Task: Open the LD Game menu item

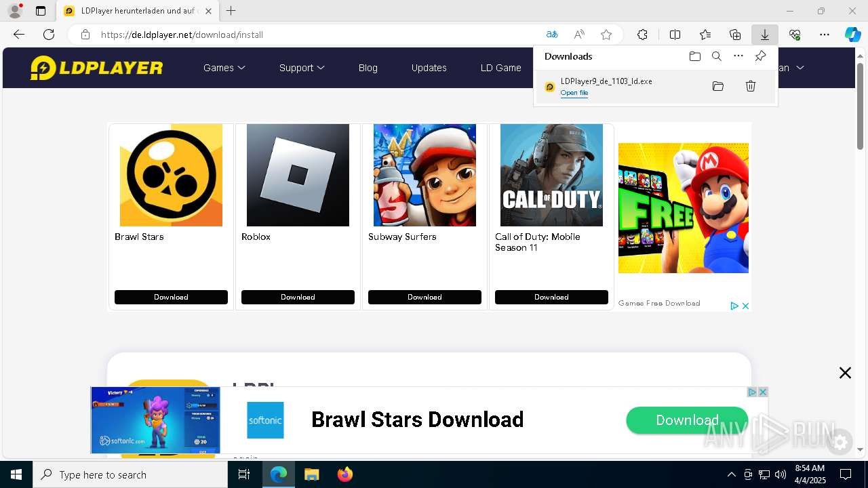Action: click(501, 68)
